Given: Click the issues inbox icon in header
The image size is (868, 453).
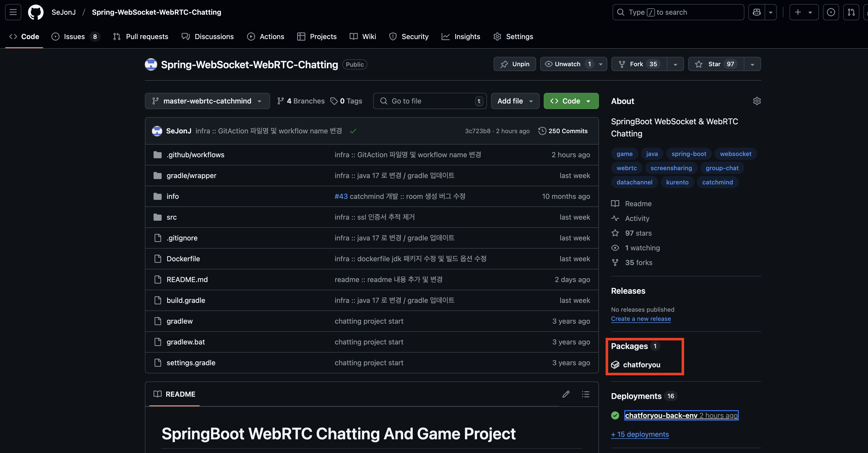Looking at the screenshot, I should (831, 12).
